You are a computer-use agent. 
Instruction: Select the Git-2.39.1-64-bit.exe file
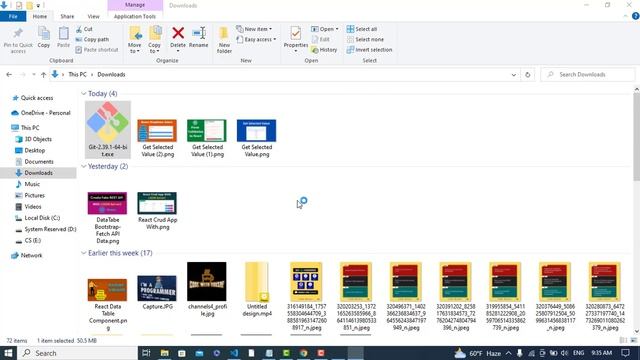(x=108, y=129)
